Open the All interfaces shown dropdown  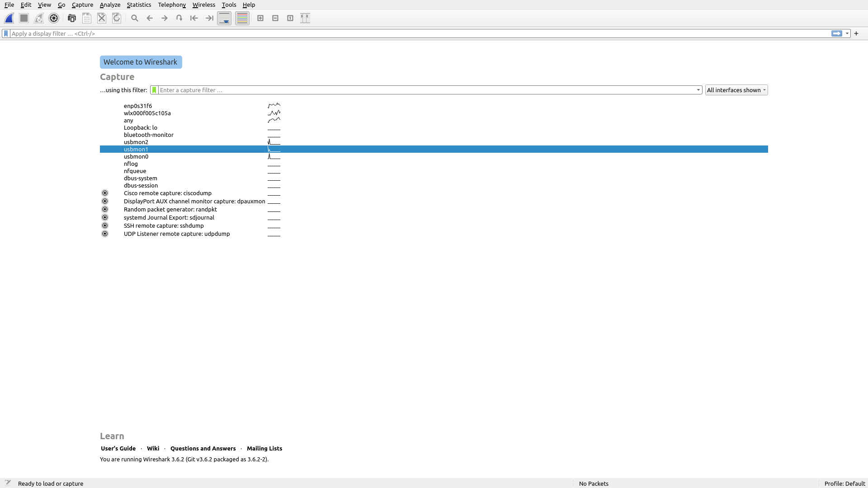(x=736, y=90)
